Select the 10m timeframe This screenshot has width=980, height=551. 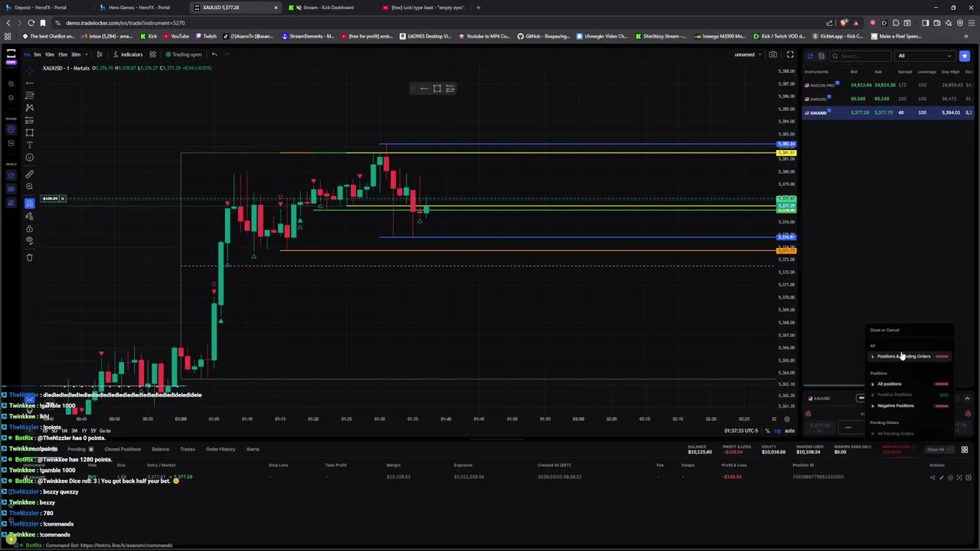[49, 54]
